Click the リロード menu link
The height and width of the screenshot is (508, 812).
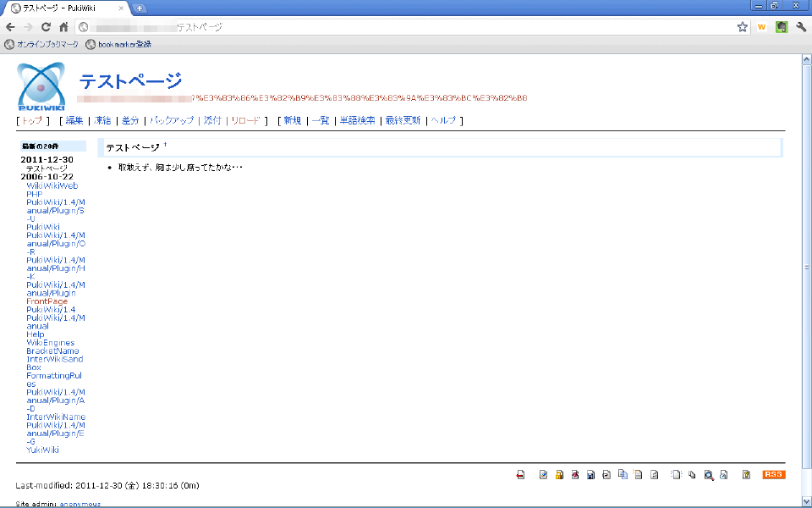point(245,120)
